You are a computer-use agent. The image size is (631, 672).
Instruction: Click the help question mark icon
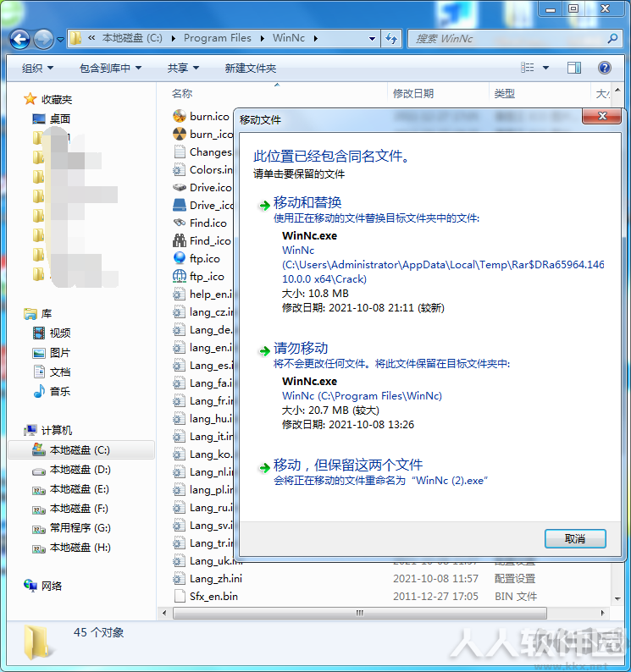(605, 68)
